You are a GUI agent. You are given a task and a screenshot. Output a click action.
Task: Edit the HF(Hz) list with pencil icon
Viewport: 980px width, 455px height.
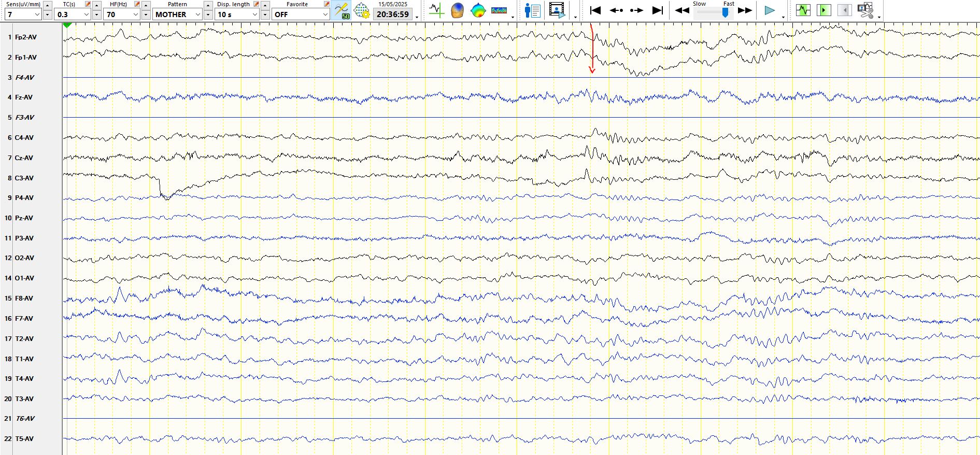click(137, 4)
